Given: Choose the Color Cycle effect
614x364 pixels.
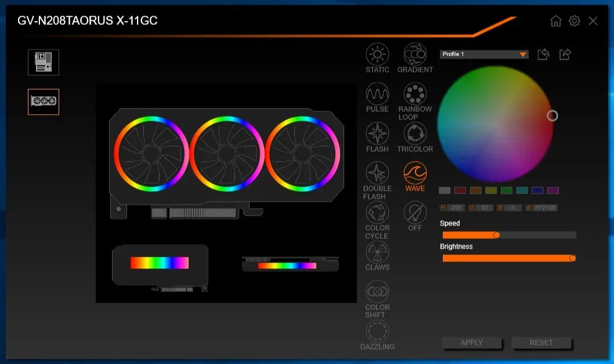Looking at the screenshot, I should tap(377, 212).
